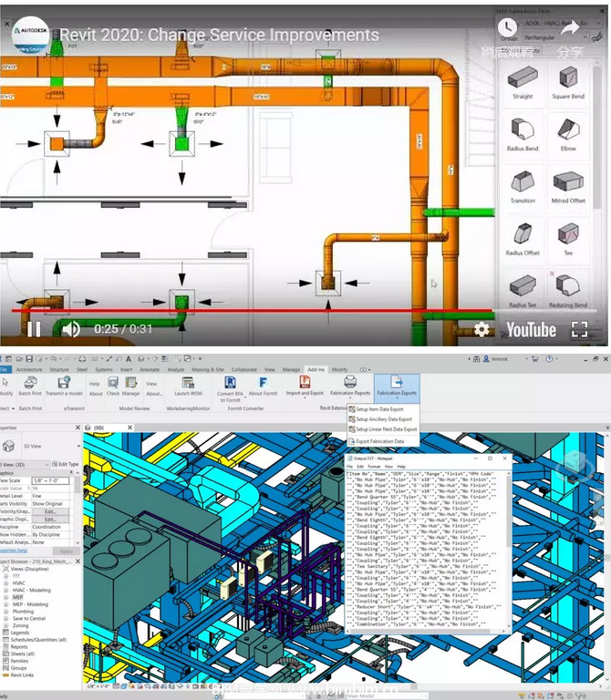Click the Revit File tab button
Image resolution: width=611 pixels, height=700 pixels.
pos(4,370)
